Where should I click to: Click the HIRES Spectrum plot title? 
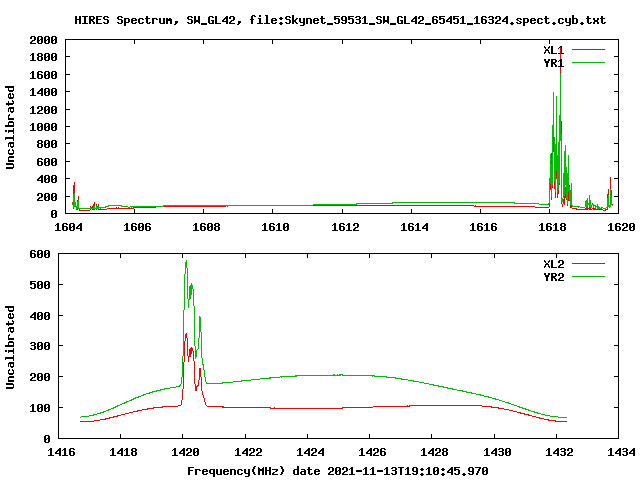click(340, 20)
